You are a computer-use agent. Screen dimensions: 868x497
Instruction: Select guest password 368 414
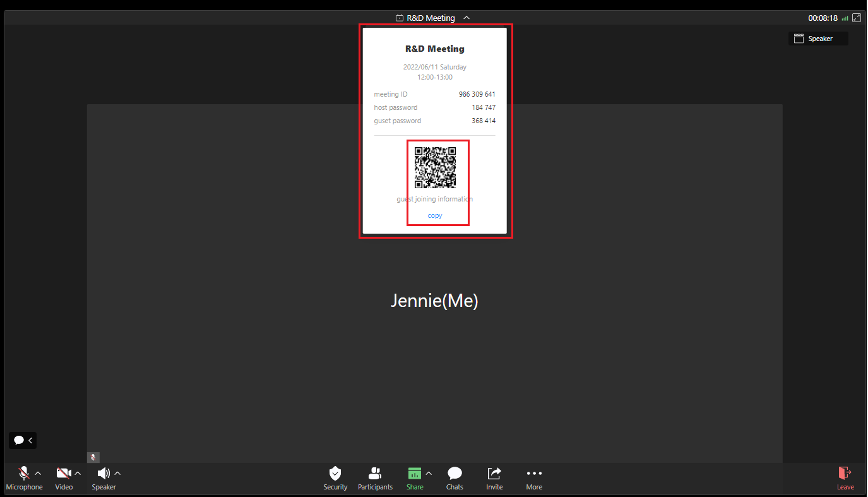coord(484,121)
